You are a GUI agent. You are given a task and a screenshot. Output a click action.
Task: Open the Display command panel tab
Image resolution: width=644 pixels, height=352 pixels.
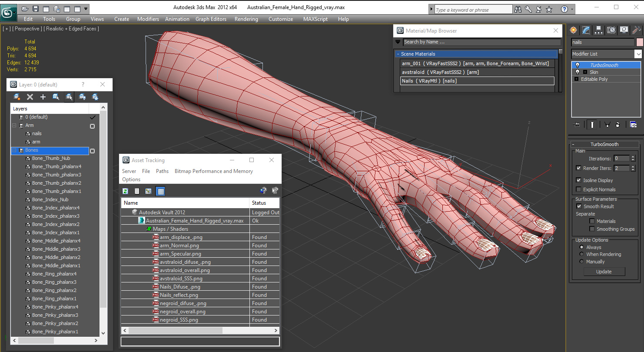pos(624,30)
